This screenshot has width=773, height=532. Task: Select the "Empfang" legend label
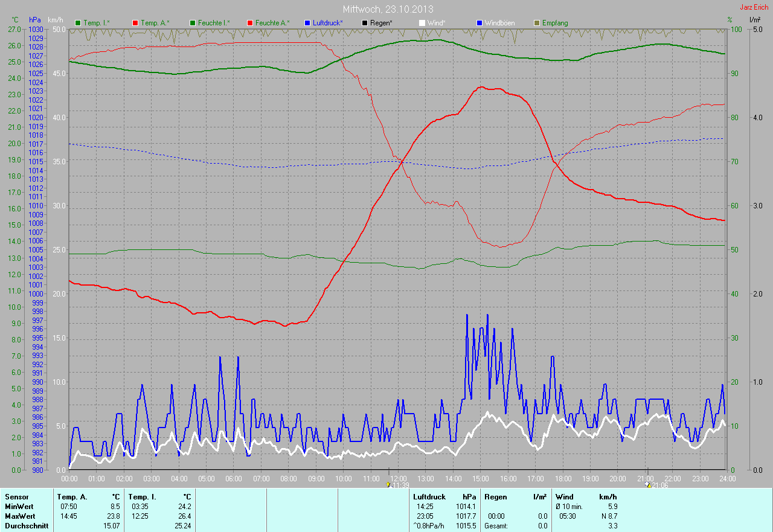[555, 23]
